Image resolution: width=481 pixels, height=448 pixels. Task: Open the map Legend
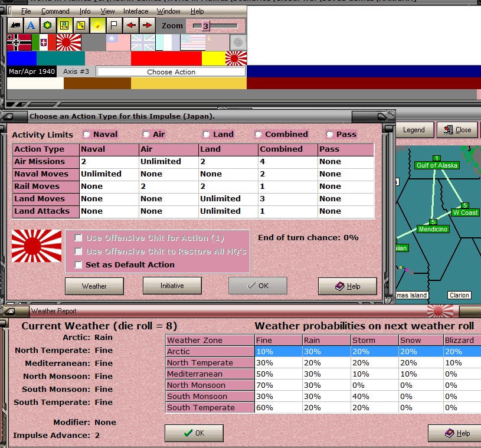(414, 130)
